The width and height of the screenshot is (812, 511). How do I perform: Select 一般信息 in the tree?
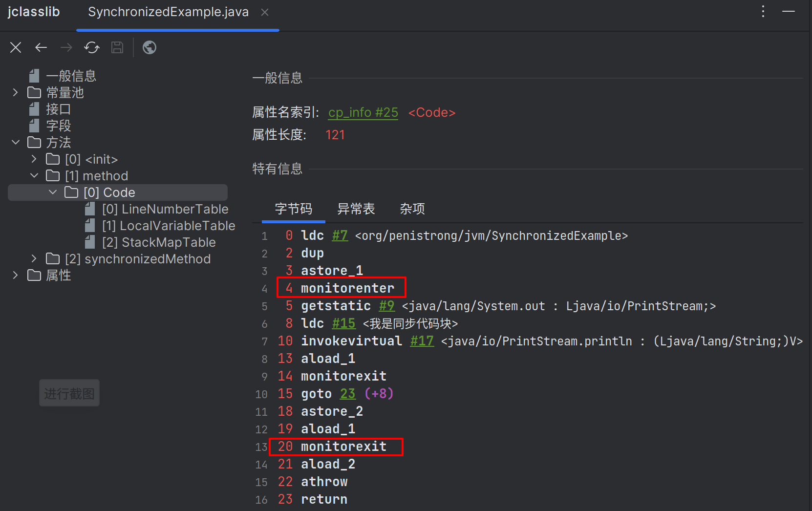pos(71,76)
